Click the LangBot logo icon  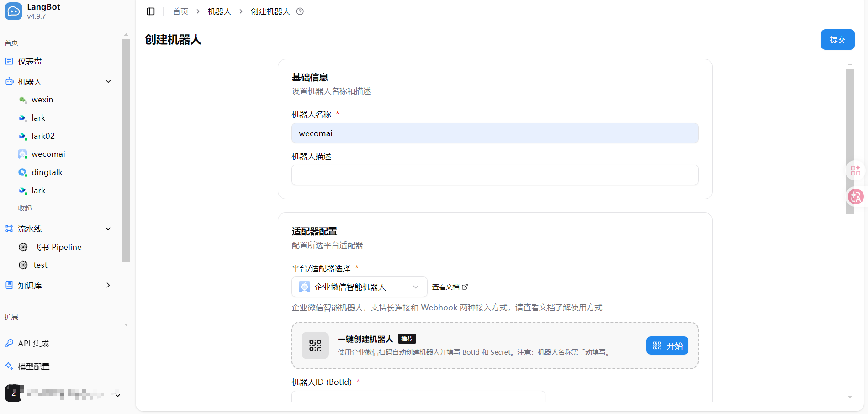(13, 11)
